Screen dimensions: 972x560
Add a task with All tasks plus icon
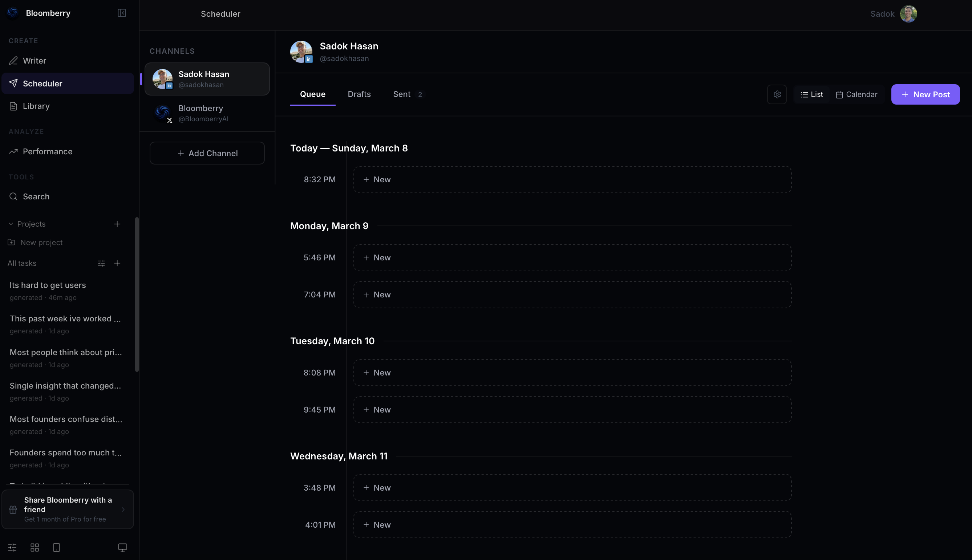coord(117,263)
